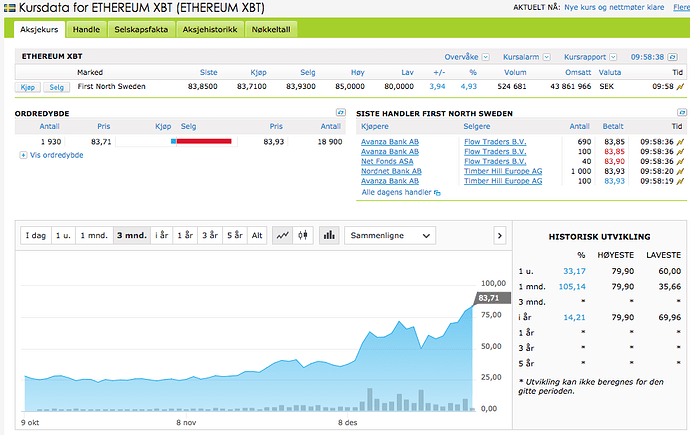Select the line chart type icon
The image size is (690, 435).
point(283,235)
